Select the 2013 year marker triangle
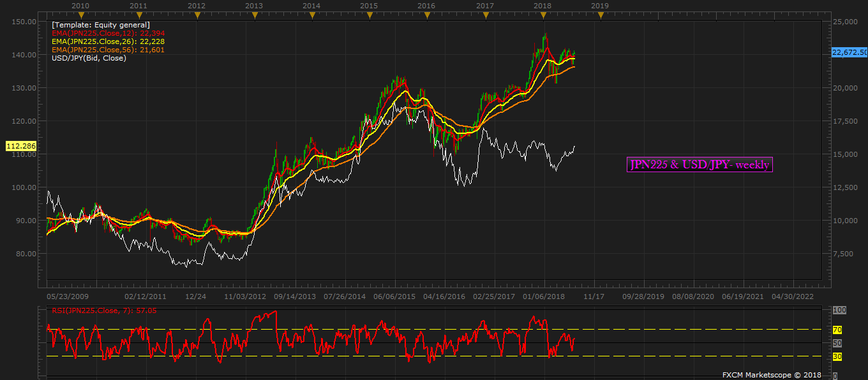The image size is (868, 380). tap(255, 14)
